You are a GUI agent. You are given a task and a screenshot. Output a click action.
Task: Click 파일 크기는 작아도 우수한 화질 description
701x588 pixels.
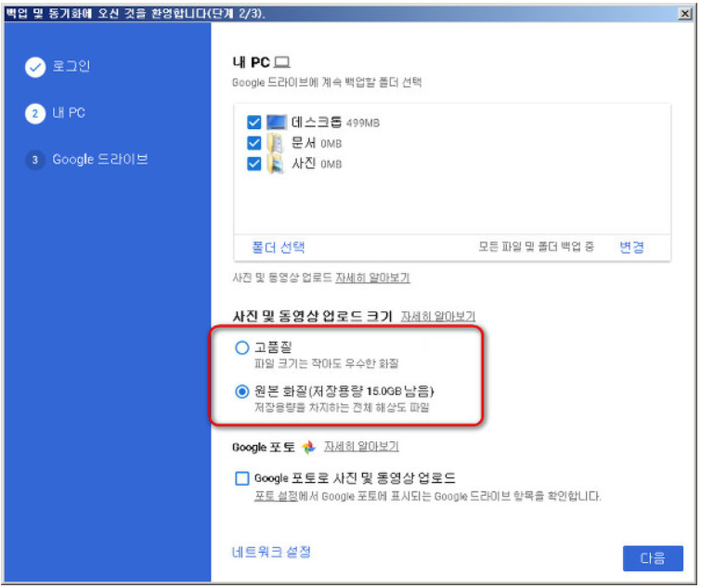pos(326,363)
